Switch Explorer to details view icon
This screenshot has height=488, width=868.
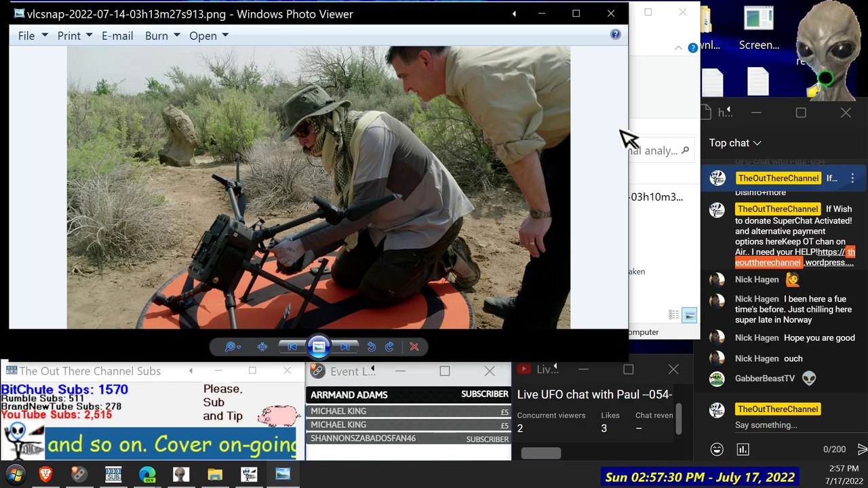673,315
